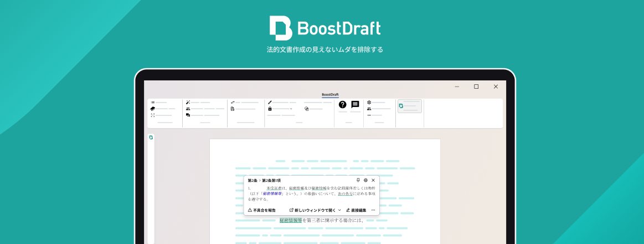Image resolution: width=644 pixels, height=244 pixels.
Task: Click the circular icon right of the padlock row
Action: click(x=306, y=109)
